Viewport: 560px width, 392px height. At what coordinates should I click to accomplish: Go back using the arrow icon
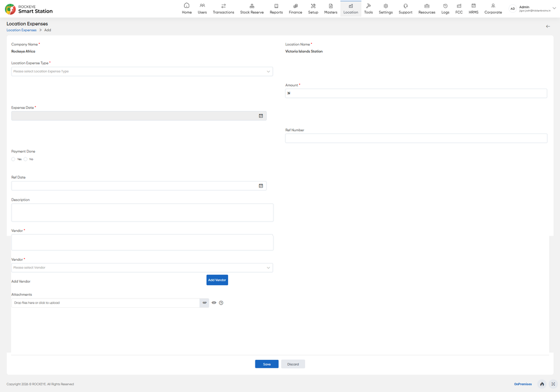[x=548, y=26]
